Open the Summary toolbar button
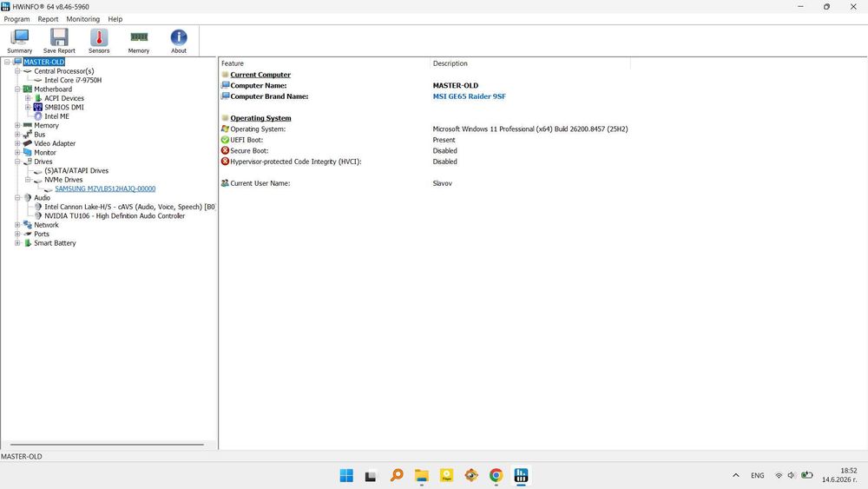 pyautogui.click(x=19, y=42)
